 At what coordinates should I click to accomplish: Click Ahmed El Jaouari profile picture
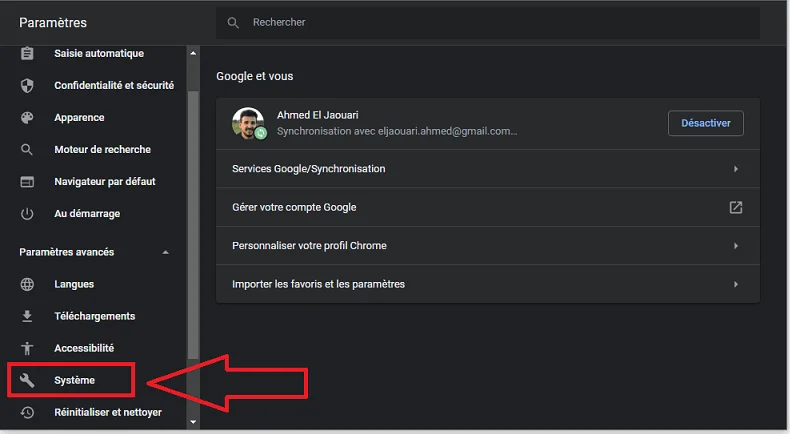(x=248, y=123)
